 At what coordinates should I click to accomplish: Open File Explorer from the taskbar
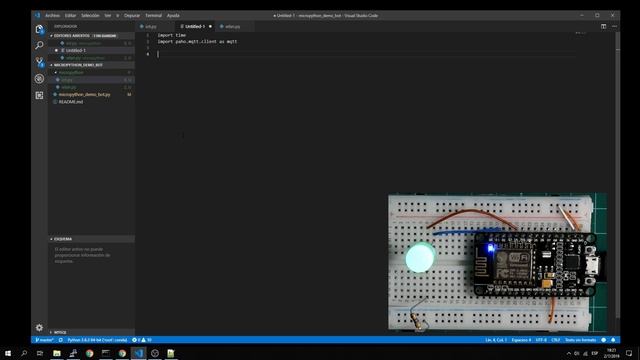57,353
